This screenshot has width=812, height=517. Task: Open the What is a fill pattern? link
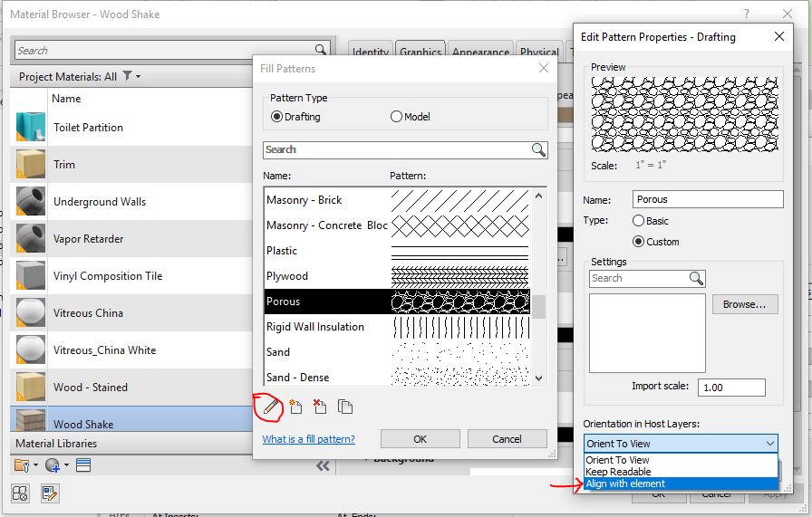tap(309, 439)
